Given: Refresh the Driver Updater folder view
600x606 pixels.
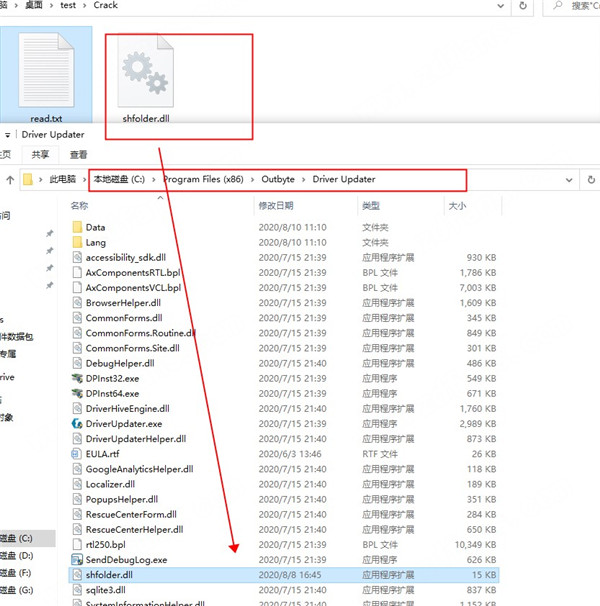Looking at the screenshot, I should [591, 180].
